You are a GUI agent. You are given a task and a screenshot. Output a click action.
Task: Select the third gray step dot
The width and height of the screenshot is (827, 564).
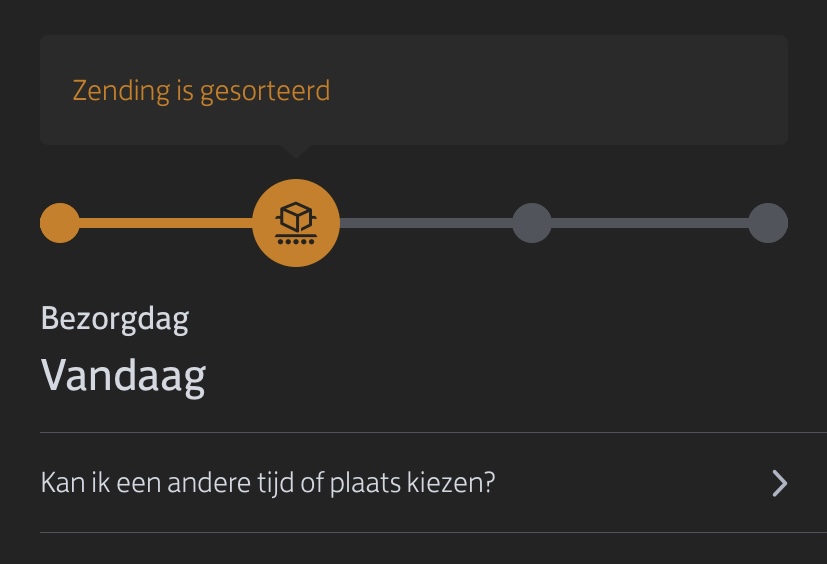[532, 223]
